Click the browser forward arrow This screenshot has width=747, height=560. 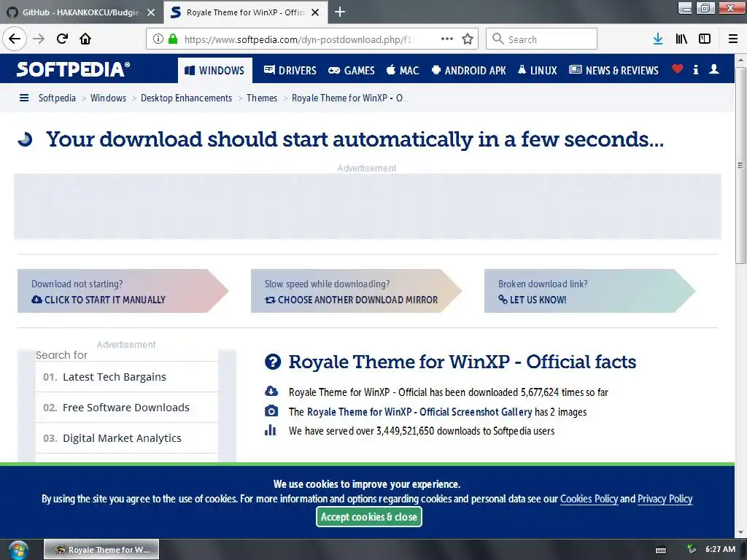39,39
